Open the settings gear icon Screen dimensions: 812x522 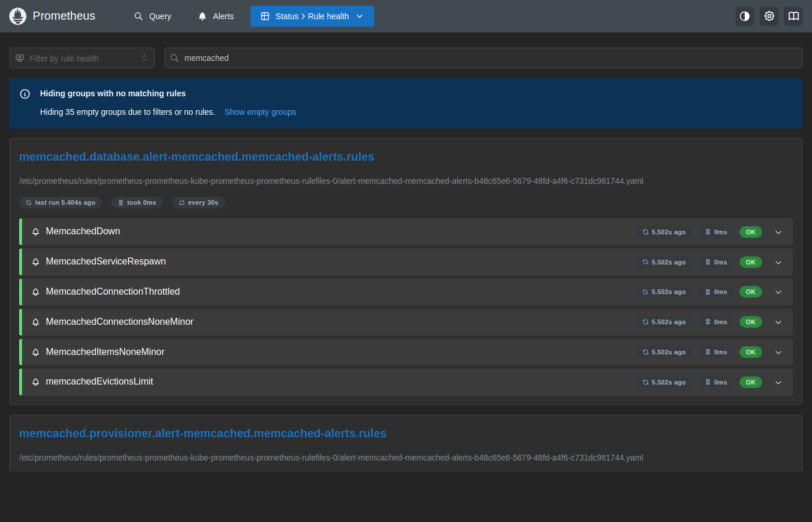769,16
